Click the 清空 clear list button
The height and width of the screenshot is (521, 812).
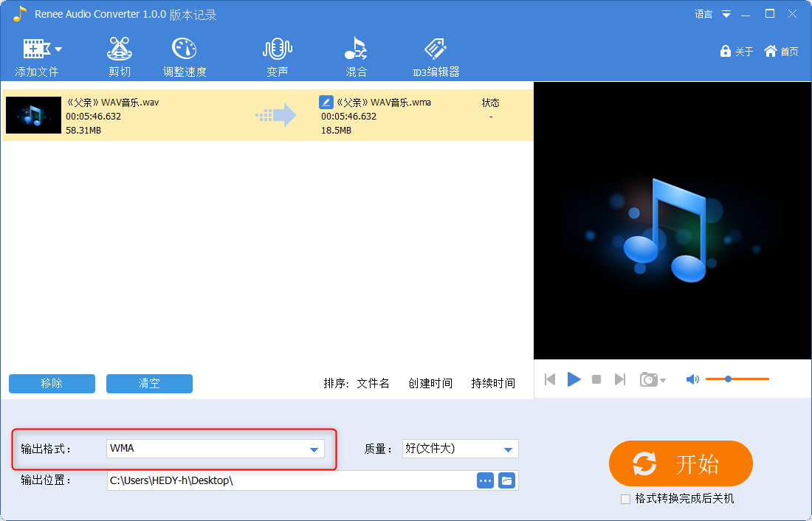click(149, 383)
